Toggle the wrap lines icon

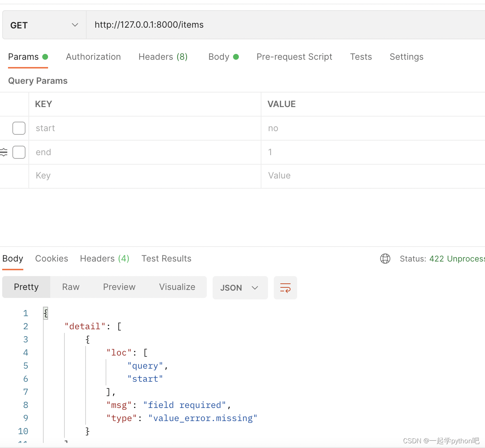(285, 288)
